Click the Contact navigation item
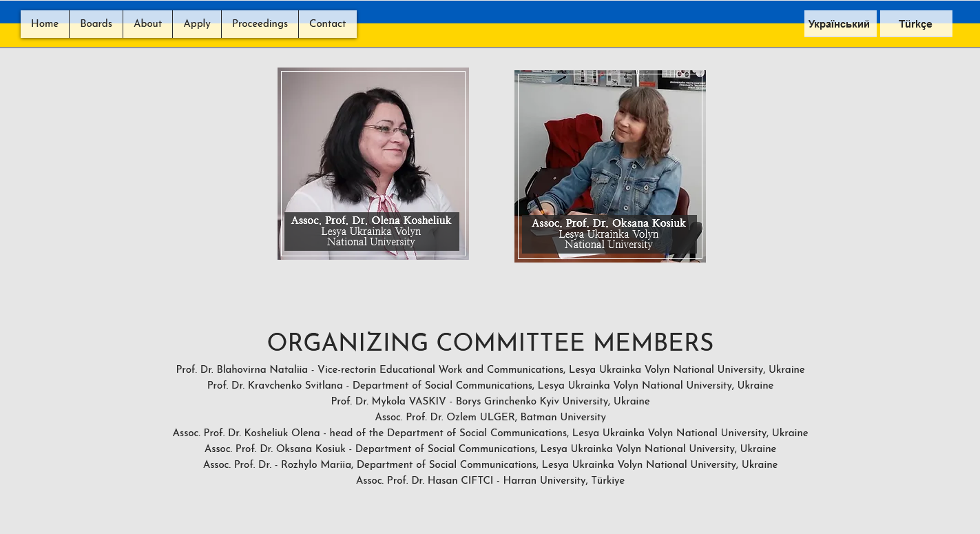The width and height of the screenshot is (980, 534). coord(327,24)
